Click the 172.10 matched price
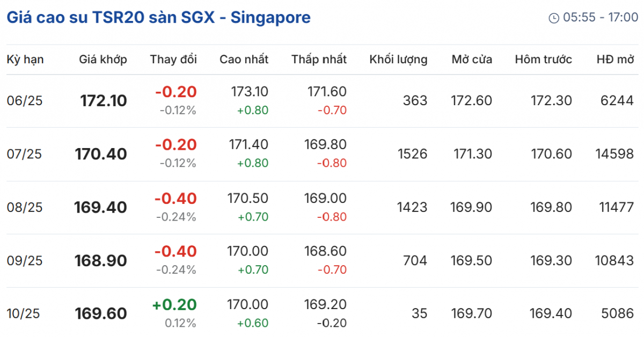 tap(104, 100)
